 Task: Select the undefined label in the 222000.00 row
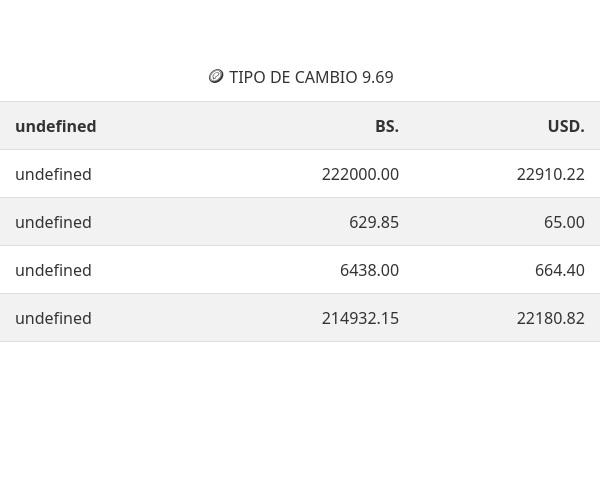point(53,174)
